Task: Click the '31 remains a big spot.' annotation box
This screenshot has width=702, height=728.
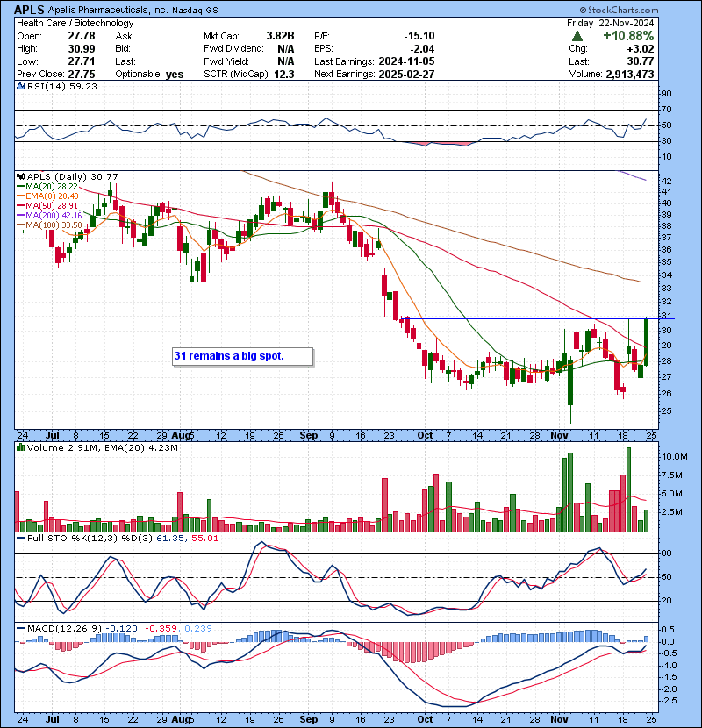Action: click(x=242, y=357)
